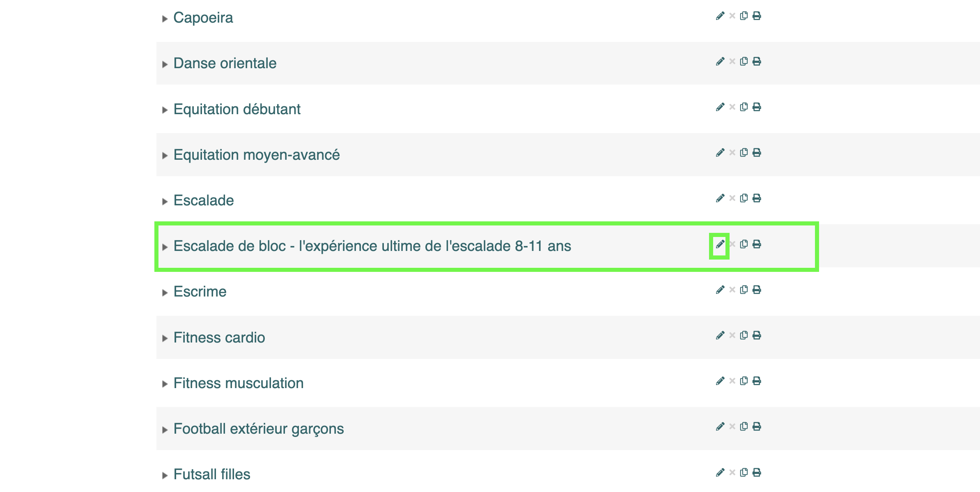
Task: Duplicate the Equitation débutant course
Action: point(744,107)
